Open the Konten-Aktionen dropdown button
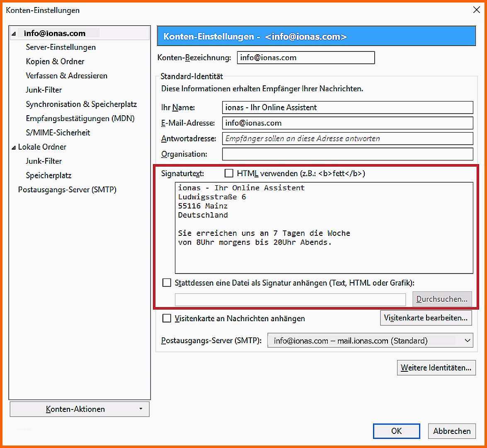Viewport: 487px width, 448px height. click(x=79, y=409)
